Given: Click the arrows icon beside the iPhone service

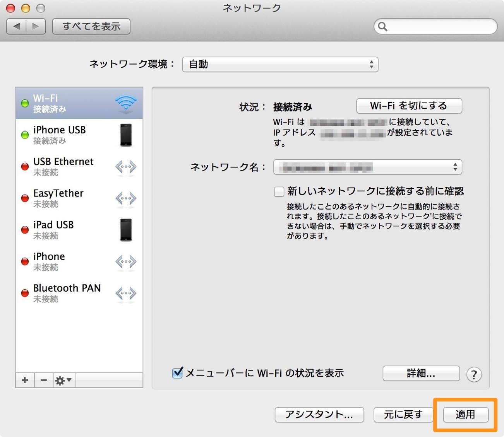Looking at the screenshot, I should (126, 262).
